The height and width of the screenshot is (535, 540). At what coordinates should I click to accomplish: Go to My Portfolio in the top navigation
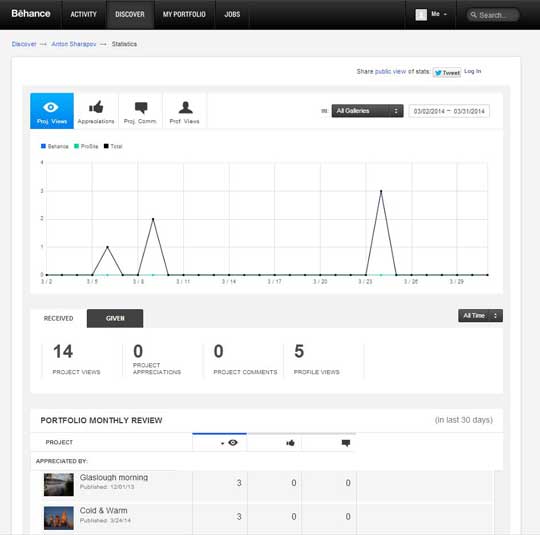184,14
